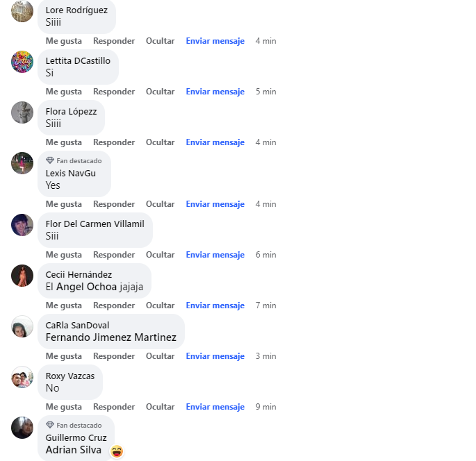Screen dimensions: 476x461
Task: Like CaRla SanDoval's comment
Action: tap(64, 356)
